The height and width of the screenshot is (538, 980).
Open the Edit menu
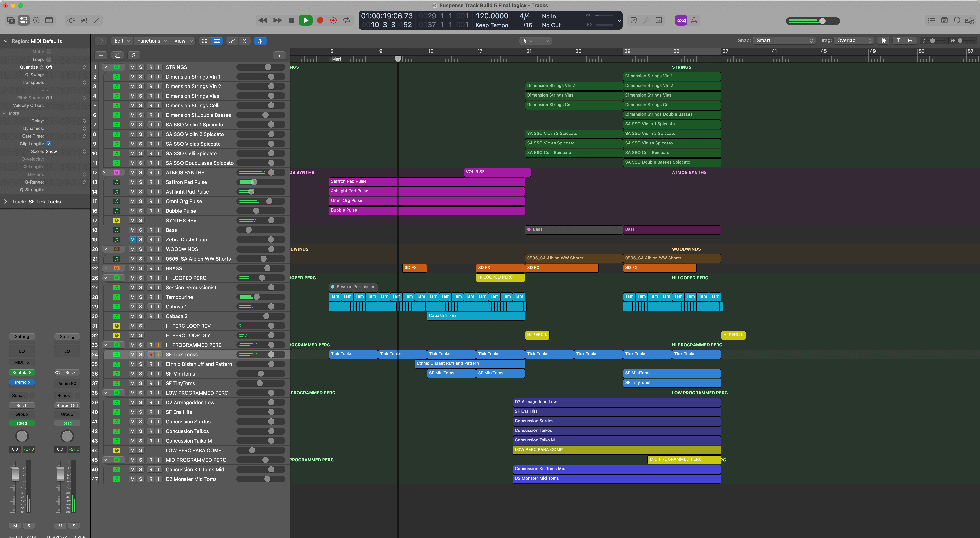pyautogui.click(x=122, y=41)
